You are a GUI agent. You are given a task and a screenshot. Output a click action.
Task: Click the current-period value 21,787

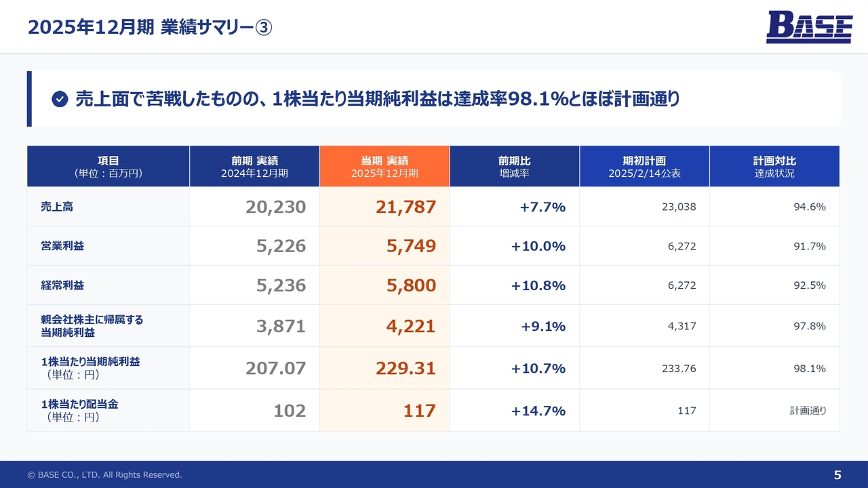click(x=406, y=207)
